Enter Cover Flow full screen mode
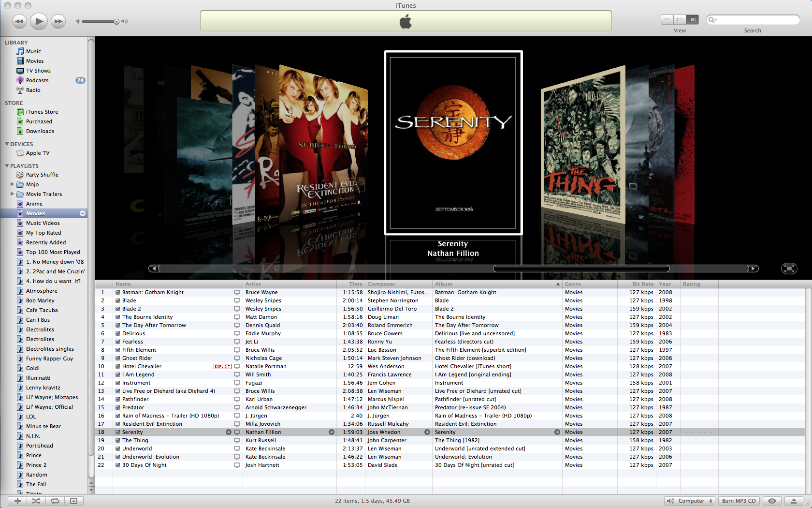 click(x=789, y=269)
